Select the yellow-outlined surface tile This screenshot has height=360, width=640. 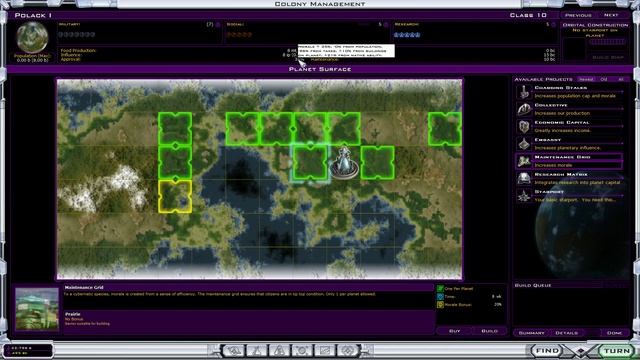175,197
